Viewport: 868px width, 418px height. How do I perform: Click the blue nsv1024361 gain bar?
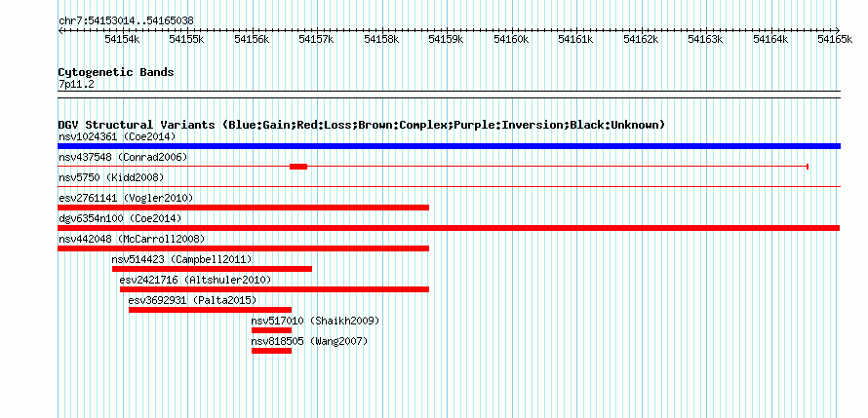coord(449,146)
